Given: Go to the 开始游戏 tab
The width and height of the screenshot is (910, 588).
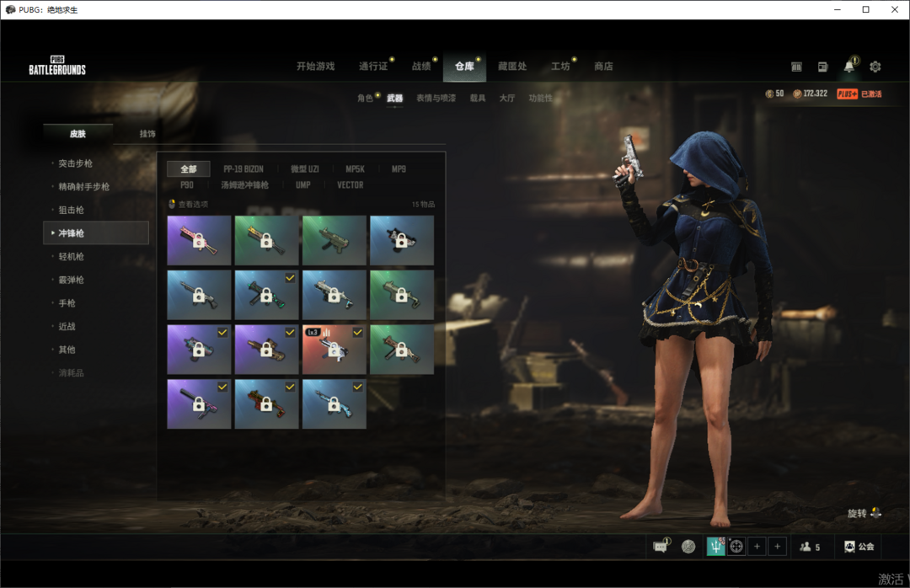Looking at the screenshot, I should click(x=316, y=67).
